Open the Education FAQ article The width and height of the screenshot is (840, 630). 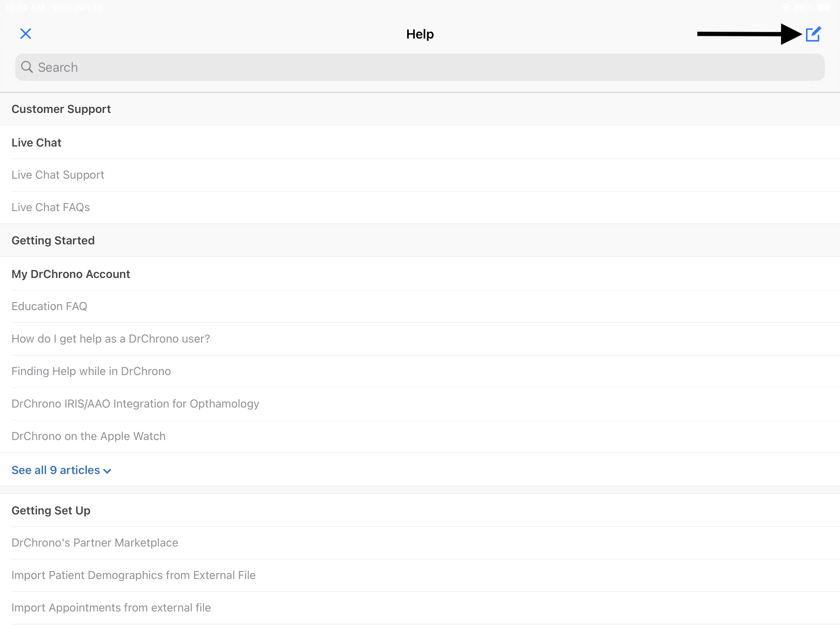click(x=420, y=306)
